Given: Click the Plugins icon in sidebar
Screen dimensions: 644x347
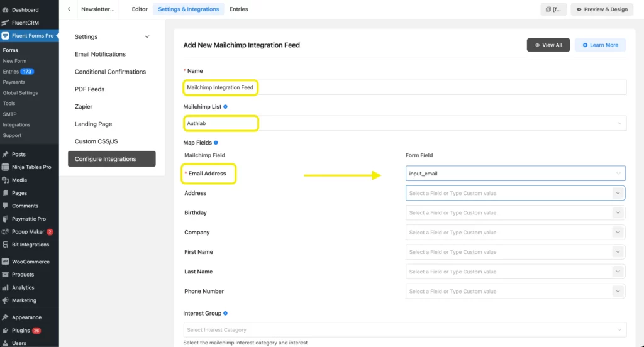Looking at the screenshot, I should pyautogui.click(x=5, y=330).
